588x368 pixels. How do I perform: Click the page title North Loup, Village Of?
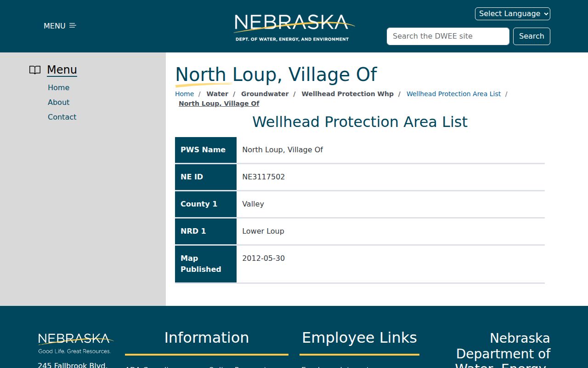click(x=276, y=75)
